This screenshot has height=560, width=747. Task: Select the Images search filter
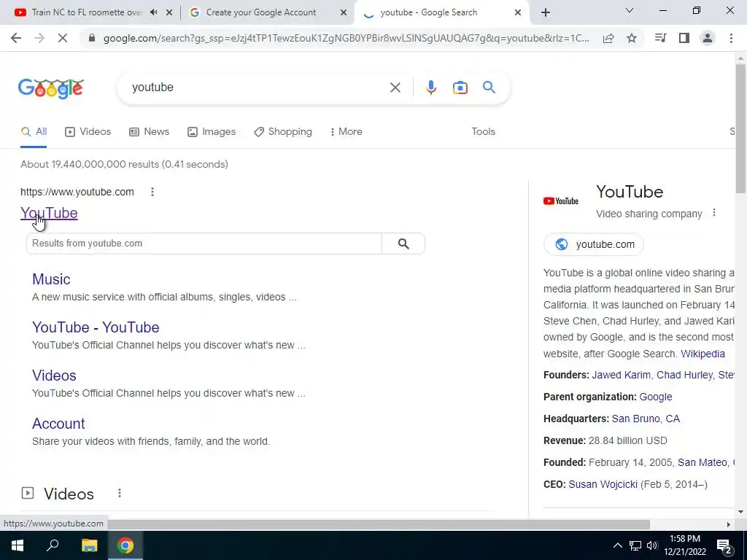[x=211, y=132]
